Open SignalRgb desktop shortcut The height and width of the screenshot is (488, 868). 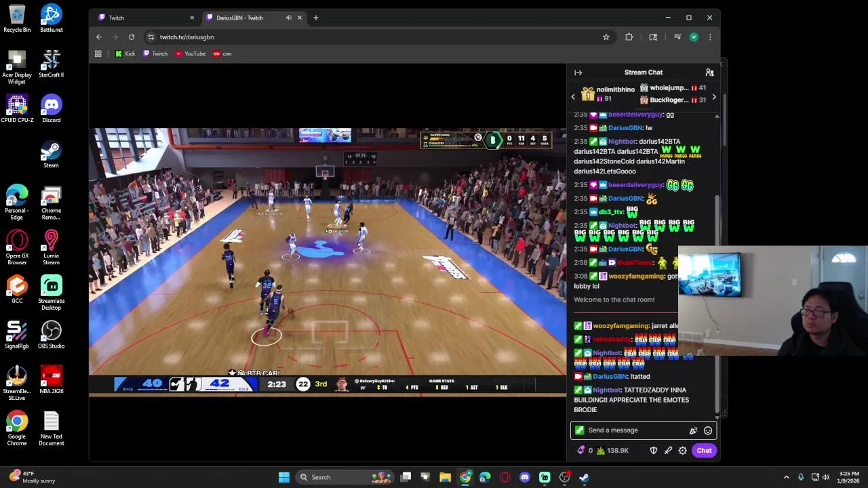tap(17, 335)
